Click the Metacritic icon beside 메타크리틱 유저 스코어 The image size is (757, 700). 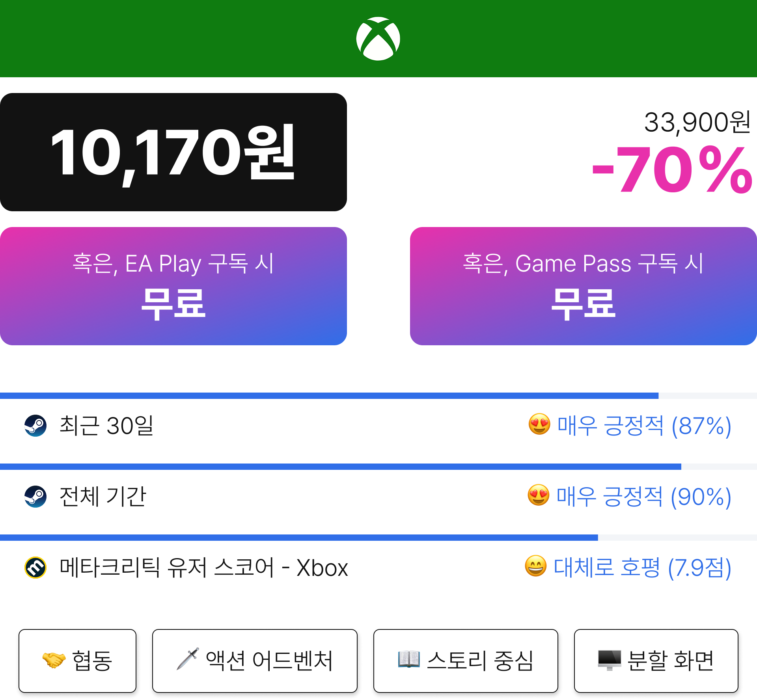[35, 568]
